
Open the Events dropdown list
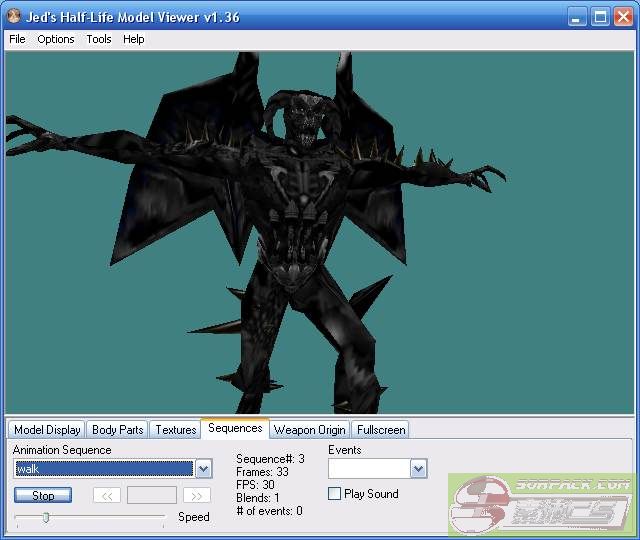(x=418, y=469)
